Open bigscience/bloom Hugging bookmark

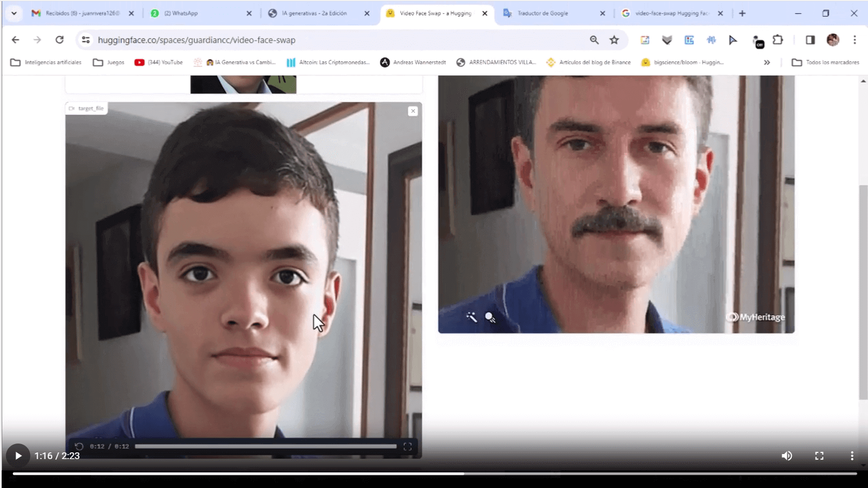(x=683, y=62)
